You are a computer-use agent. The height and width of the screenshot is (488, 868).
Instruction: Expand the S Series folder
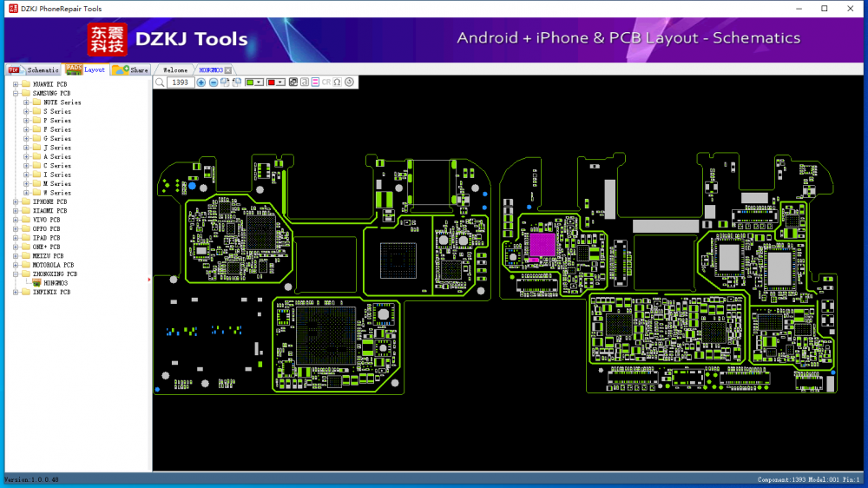pyautogui.click(x=26, y=111)
